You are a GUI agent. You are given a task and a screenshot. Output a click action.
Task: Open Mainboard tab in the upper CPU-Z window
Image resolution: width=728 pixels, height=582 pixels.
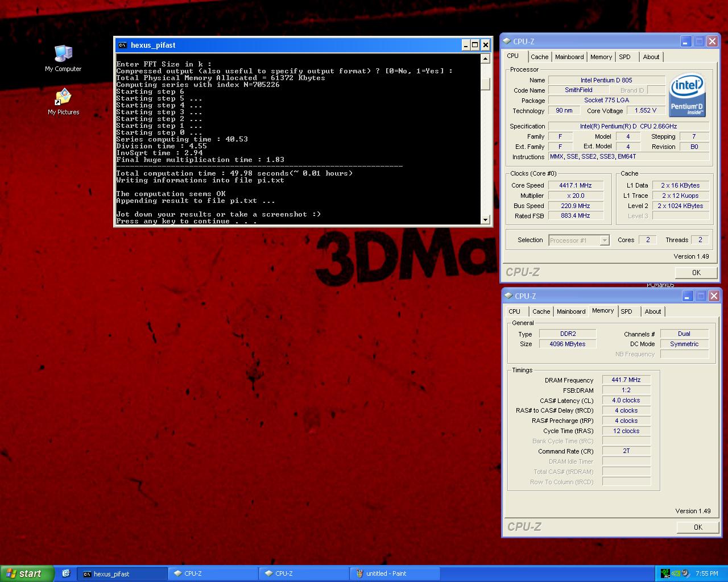[x=569, y=57]
